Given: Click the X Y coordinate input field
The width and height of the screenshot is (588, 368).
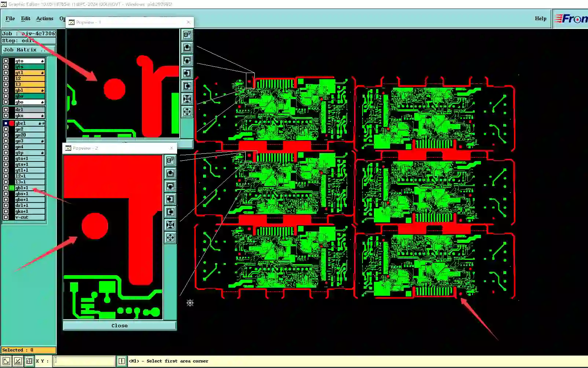Looking at the screenshot, I should 84,361.
